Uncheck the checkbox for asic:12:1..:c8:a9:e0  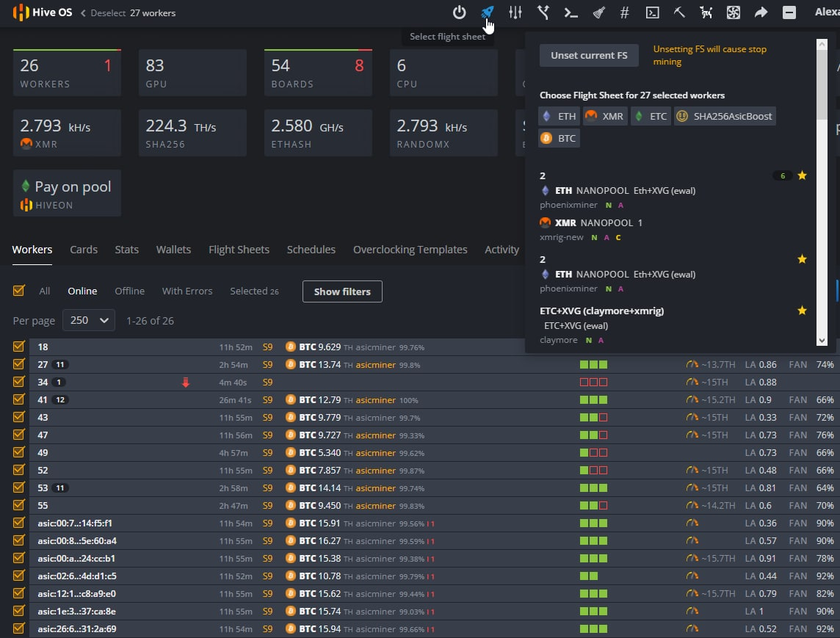click(19, 593)
